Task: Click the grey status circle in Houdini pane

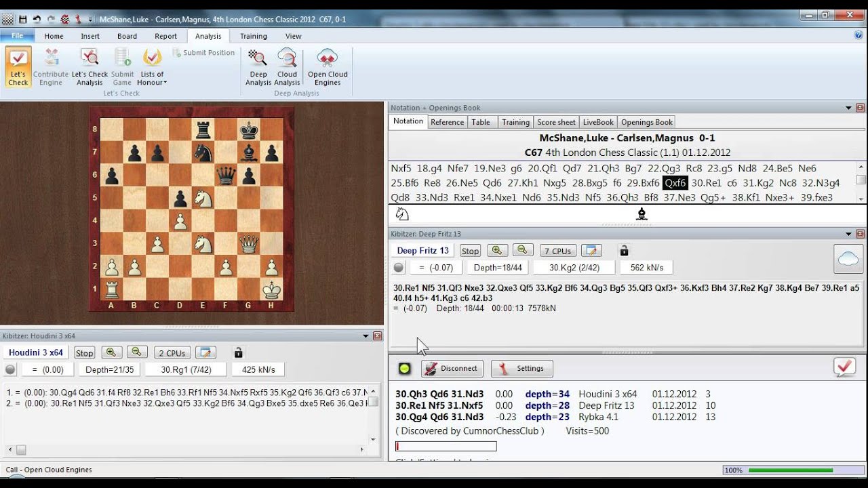Action: (10, 369)
